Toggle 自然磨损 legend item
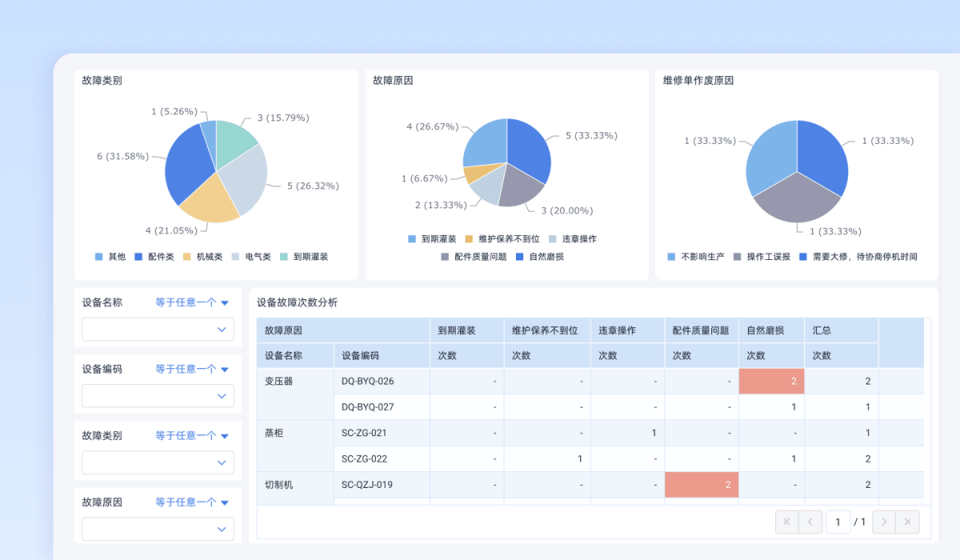Screen dimensions: 960x560 click(x=540, y=257)
